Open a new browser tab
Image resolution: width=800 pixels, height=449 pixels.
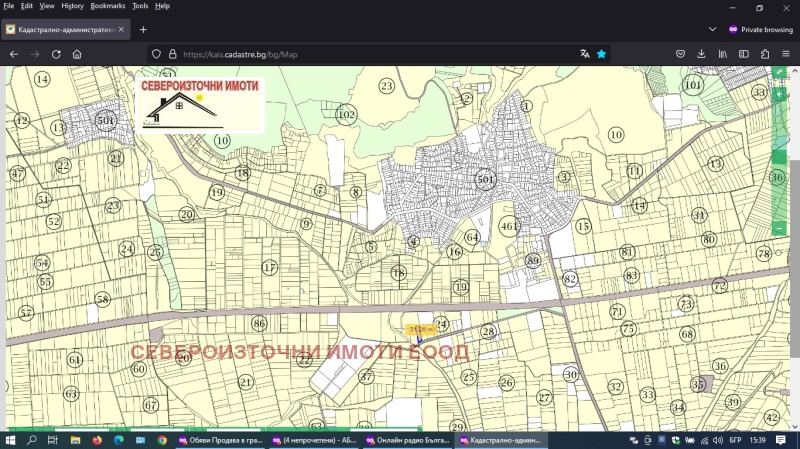click(x=143, y=30)
